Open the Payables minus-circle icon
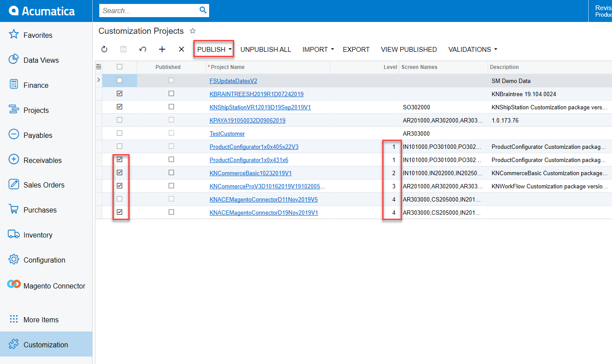Screen dimensions: 612x364 14,135
